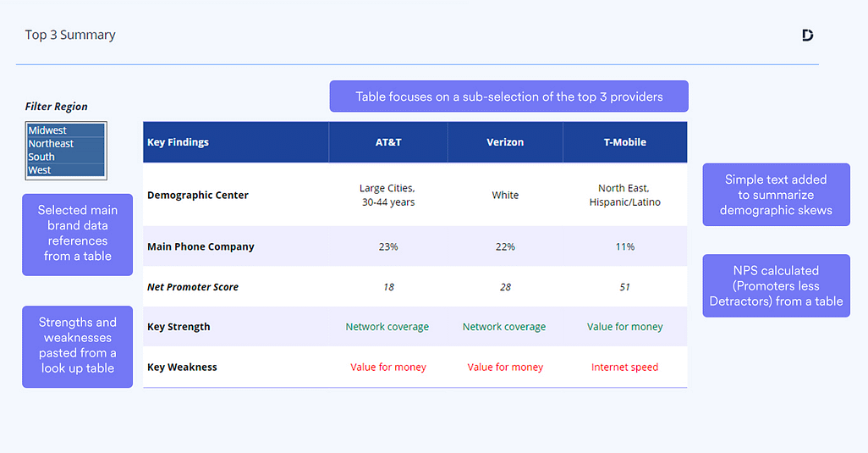This screenshot has width=868, height=453.
Task: Click the Displayr logo icon
Action: tap(807, 35)
